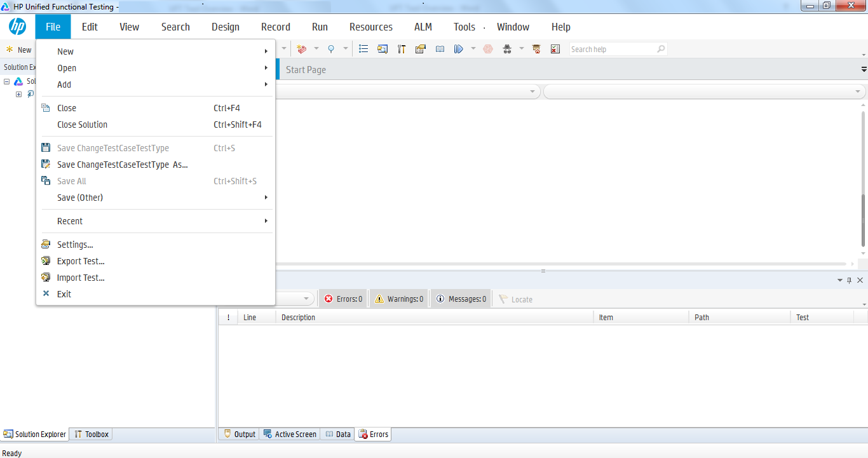
Task: Click the wrench-and-screwdriver toolbar icon
Action: (402, 48)
